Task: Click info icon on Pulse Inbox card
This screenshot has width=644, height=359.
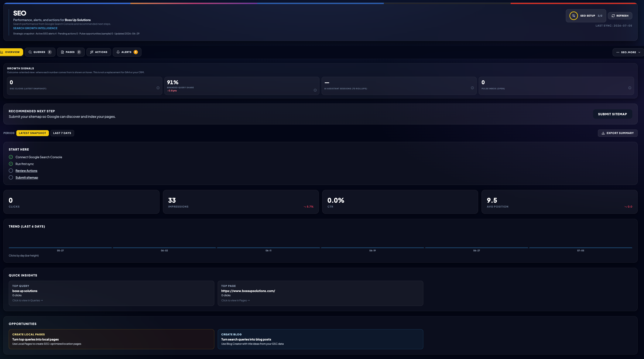Action: (630, 88)
